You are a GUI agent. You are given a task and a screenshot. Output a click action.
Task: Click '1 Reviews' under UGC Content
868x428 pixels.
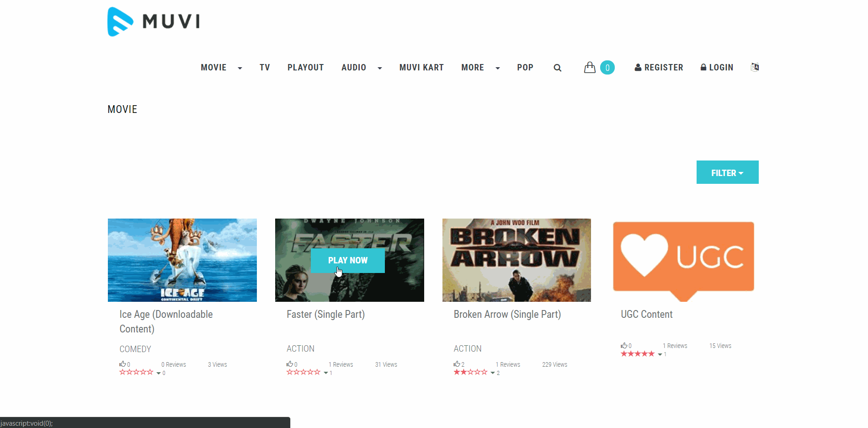pos(675,346)
